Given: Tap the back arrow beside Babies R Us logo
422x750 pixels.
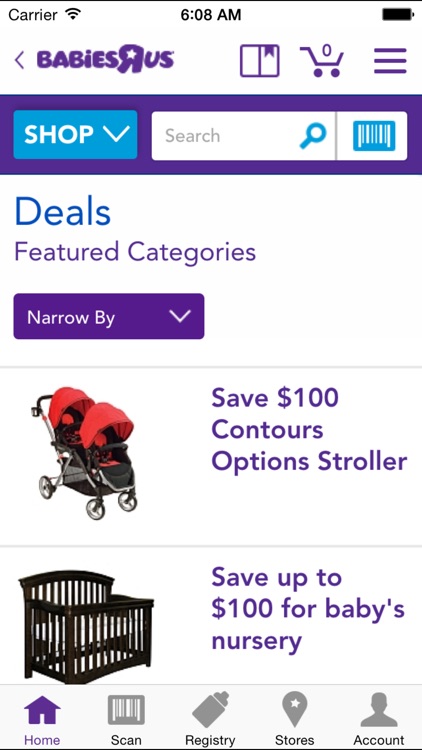Looking at the screenshot, I should (x=19, y=61).
